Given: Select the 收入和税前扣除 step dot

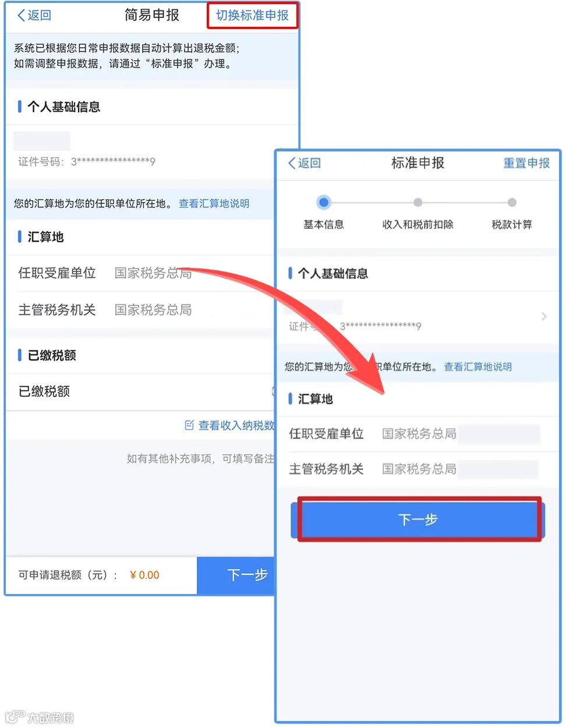Looking at the screenshot, I should coord(418,202).
